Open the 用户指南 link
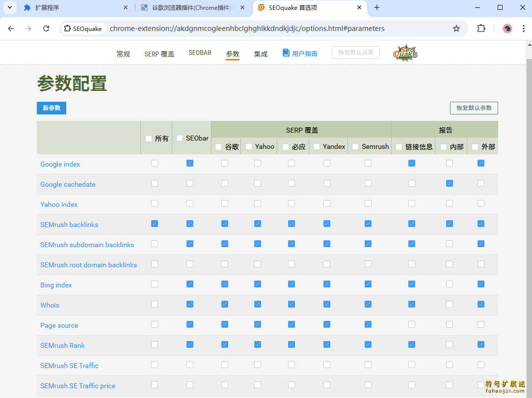 pos(304,54)
